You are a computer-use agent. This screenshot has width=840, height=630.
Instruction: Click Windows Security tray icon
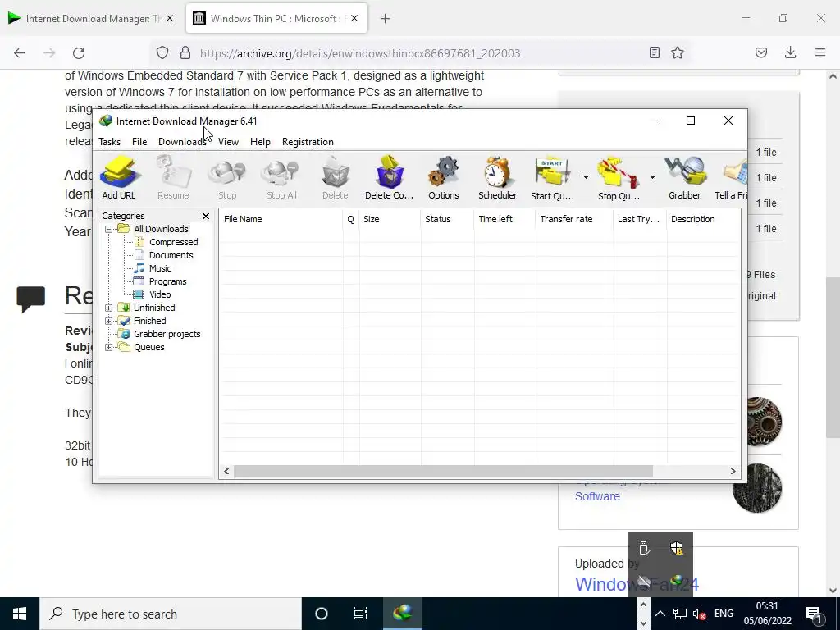677,548
